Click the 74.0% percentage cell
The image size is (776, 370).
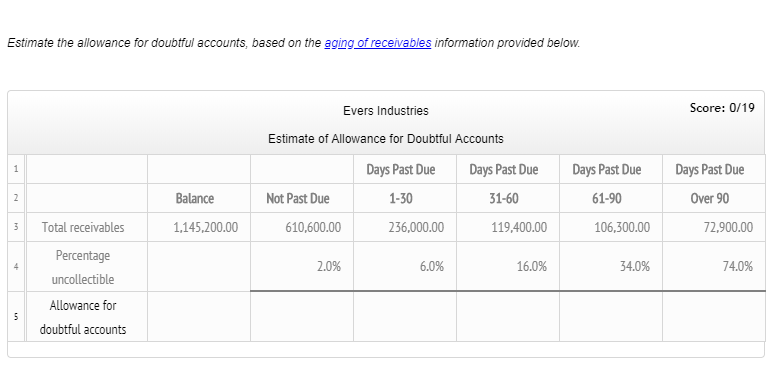(714, 267)
